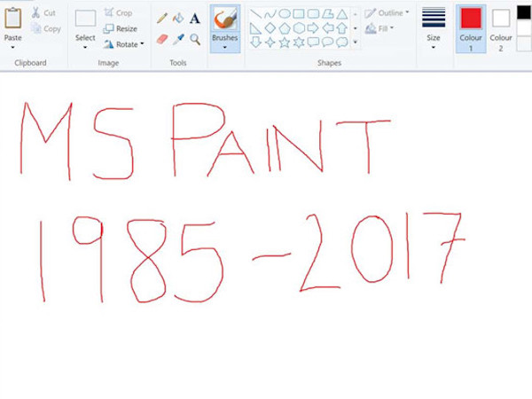Select the Five-point star shape
The width and height of the screenshot is (532, 399).
pos(285,42)
